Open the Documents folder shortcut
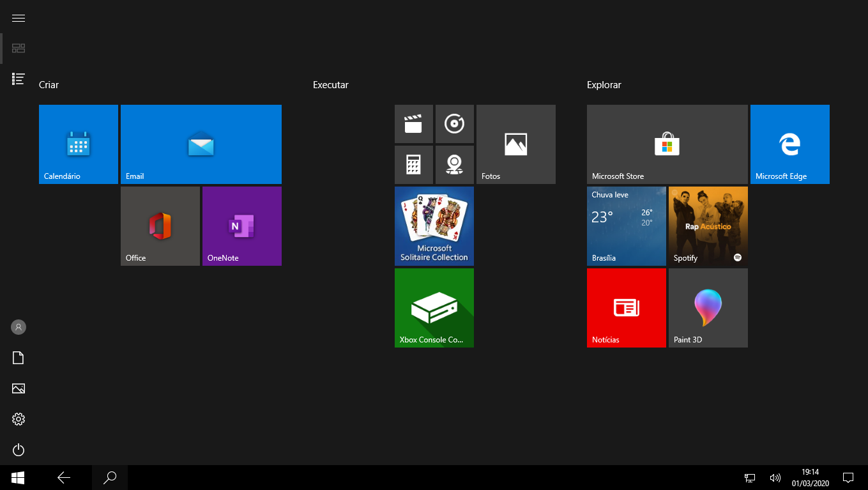 pyautogui.click(x=19, y=358)
